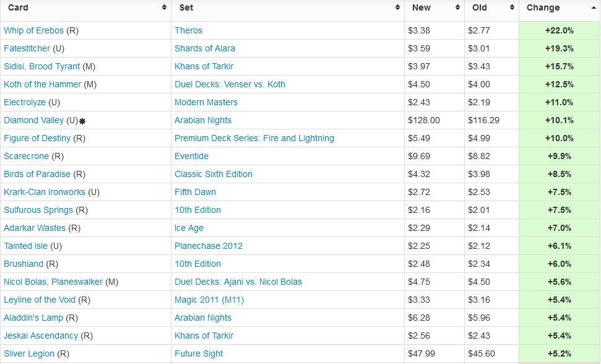Click the asterisk icon beside Diamond Valley
This screenshot has width=601, height=364.
(82, 121)
